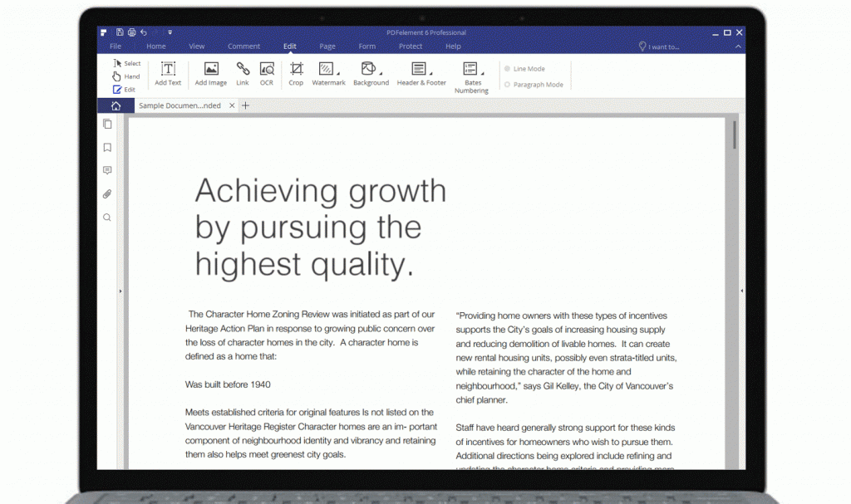The image size is (851, 504).
Task: Select the Paragraph Mode radio button
Action: click(x=508, y=85)
